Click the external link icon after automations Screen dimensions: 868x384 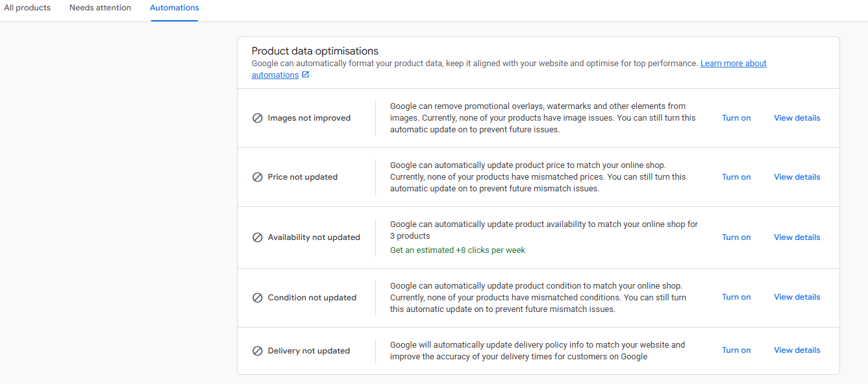[x=306, y=75]
